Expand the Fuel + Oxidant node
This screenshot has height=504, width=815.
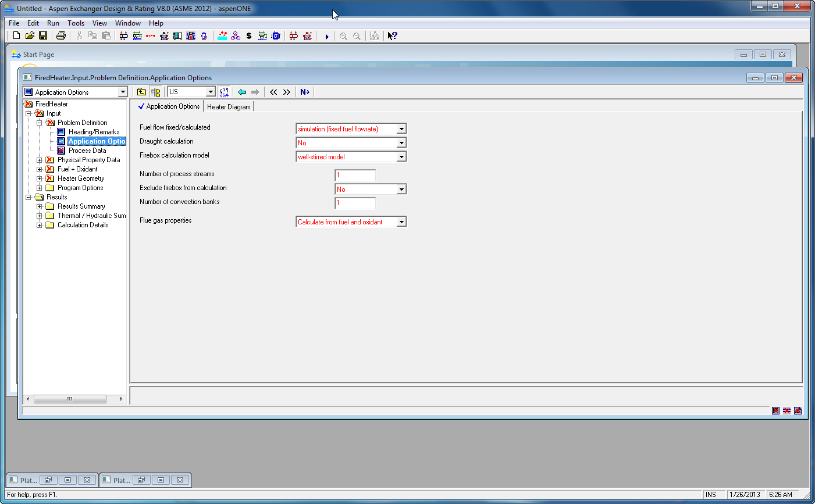coord(40,169)
